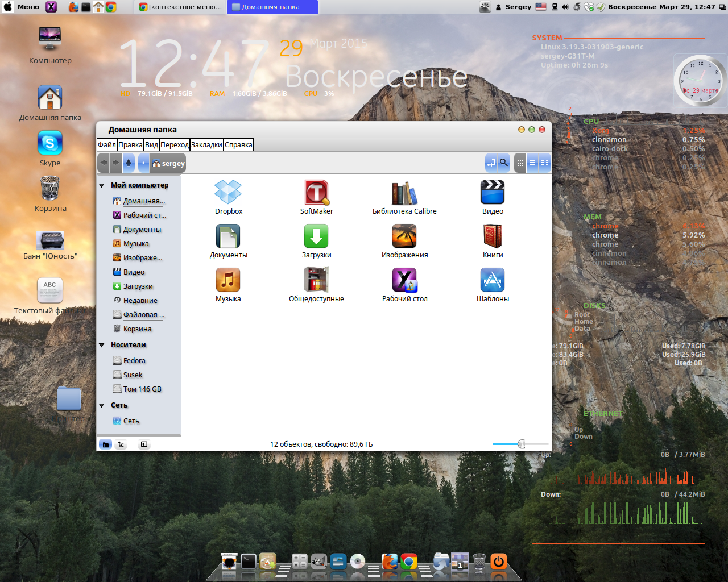Toggle the location entry field icon
Image resolution: width=728 pixels, height=582 pixels.
coord(490,163)
